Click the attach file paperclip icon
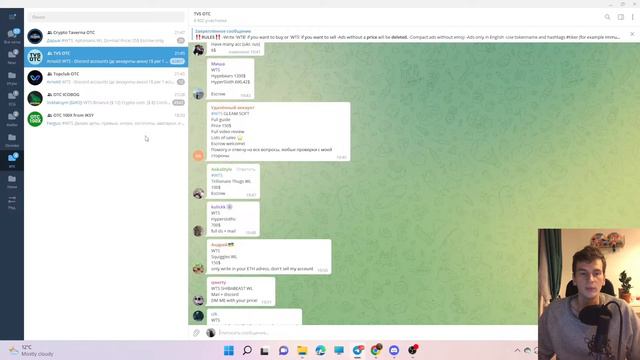The height and width of the screenshot is (360, 640). pos(196,333)
